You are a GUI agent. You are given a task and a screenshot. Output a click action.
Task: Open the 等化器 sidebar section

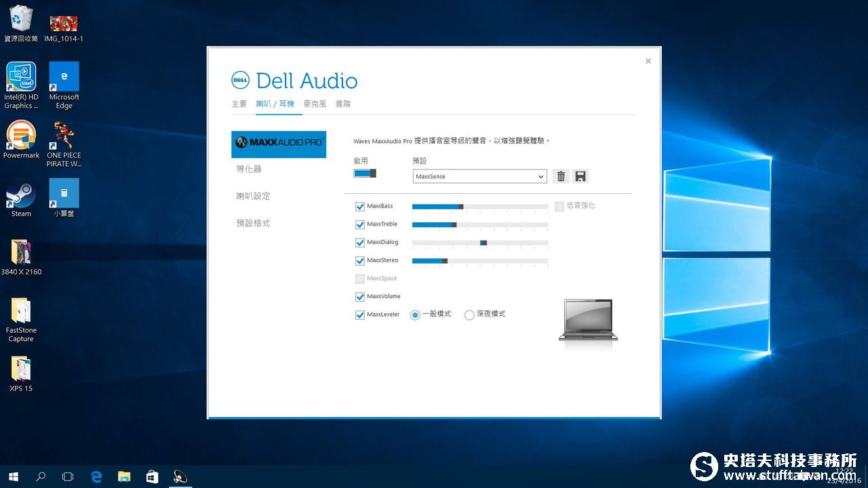click(x=249, y=169)
